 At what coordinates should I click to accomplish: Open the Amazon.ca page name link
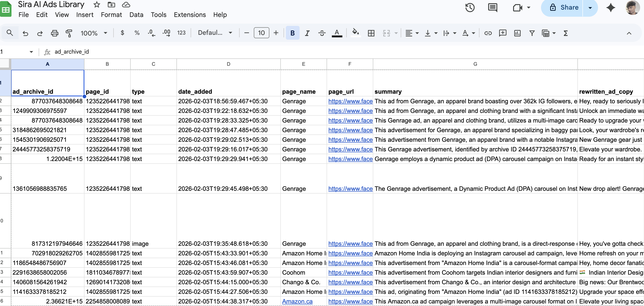pyautogui.click(x=297, y=301)
